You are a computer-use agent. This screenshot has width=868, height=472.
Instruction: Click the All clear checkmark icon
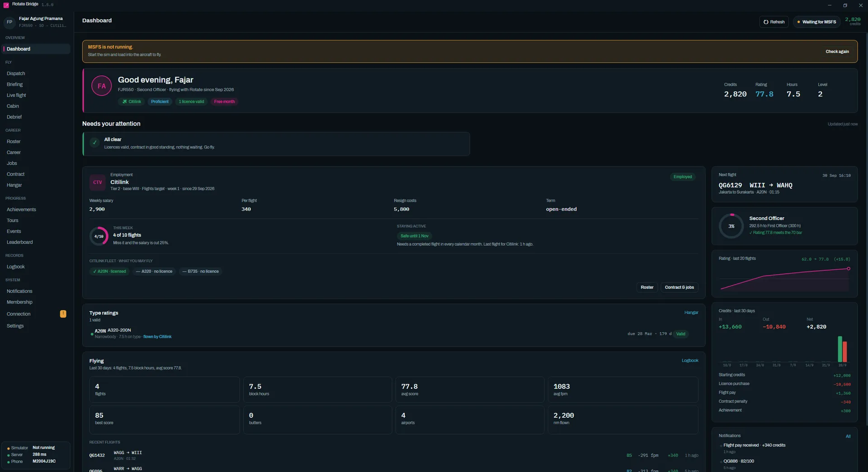[x=94, y=143]
